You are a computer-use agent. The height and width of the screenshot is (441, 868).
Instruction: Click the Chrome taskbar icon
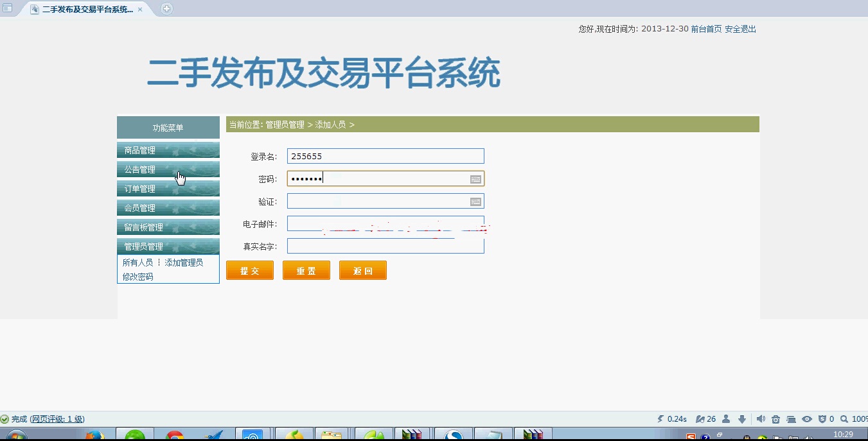[174, 436]
